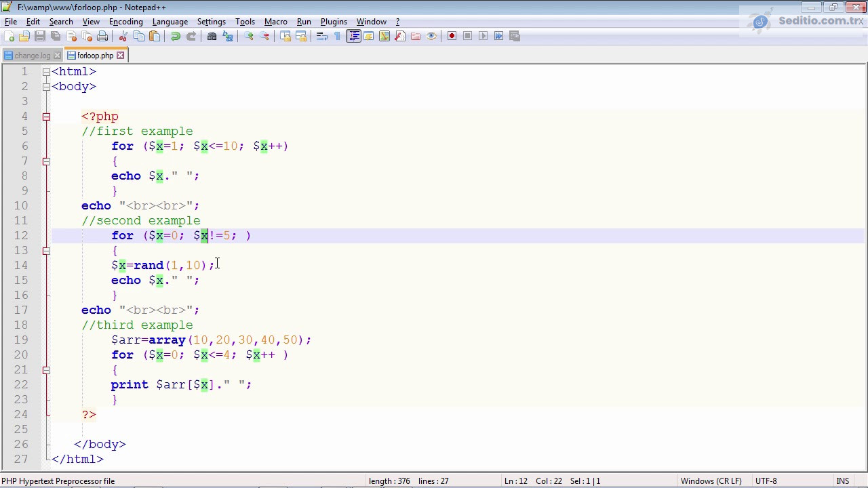Toggle word wrap
Screen dimensions: 868x488
pyautogui.click(x=320, y=36)
